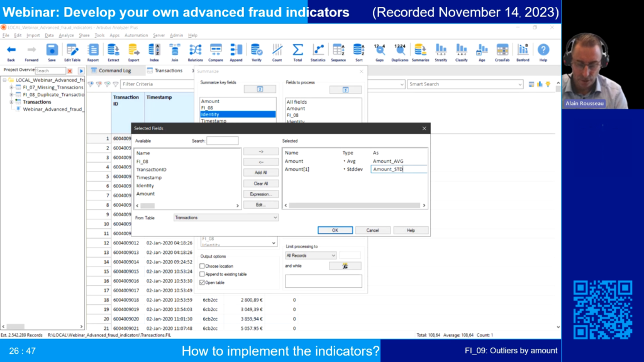This screenshot has width=644, height=362.
Task: Open the Statistics tool
Action: [318, 53]
